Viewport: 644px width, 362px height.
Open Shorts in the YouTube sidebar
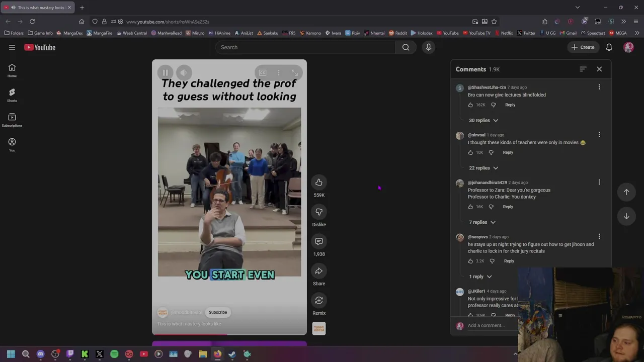tap(12, 96)
